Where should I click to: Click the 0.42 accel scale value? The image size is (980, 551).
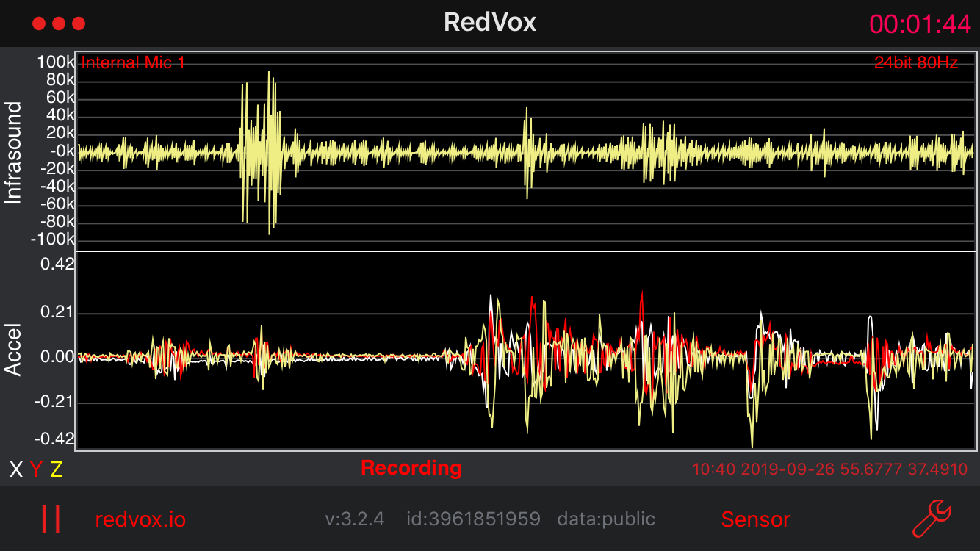click(56, 264)
